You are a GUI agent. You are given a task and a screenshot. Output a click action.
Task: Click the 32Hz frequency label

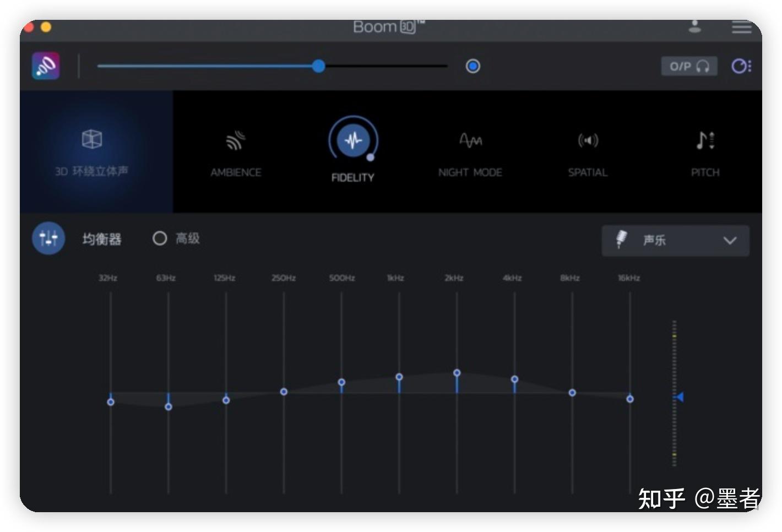click(x=108, y=278)
